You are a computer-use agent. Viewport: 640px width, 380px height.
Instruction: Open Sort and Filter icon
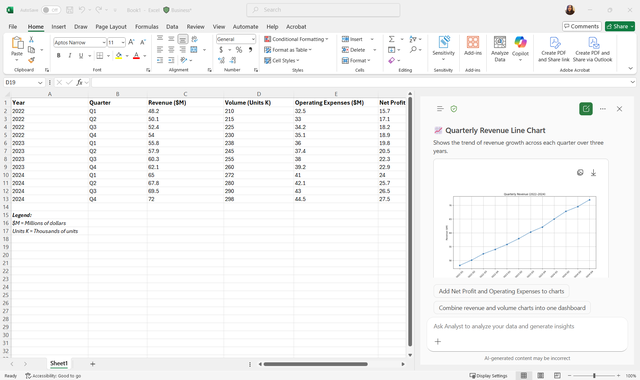[x=413, y=39]
